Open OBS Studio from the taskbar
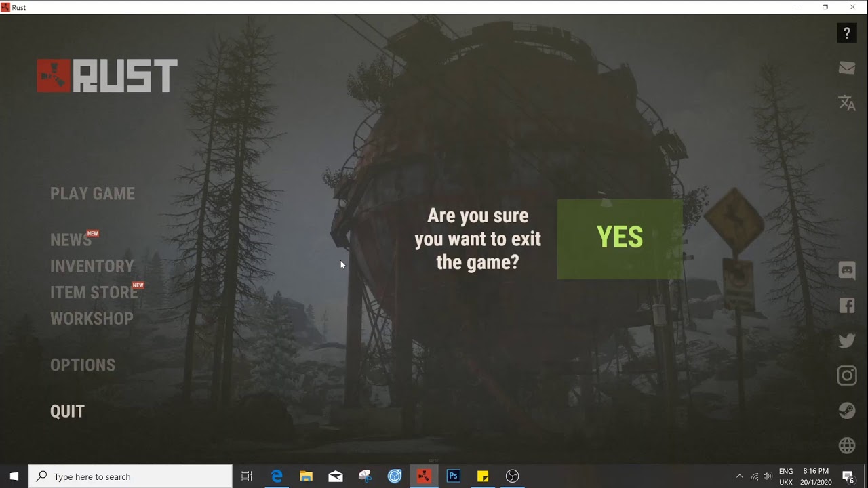Image resolution: width=868 pixels, height=488 pixels. point(513,476)
